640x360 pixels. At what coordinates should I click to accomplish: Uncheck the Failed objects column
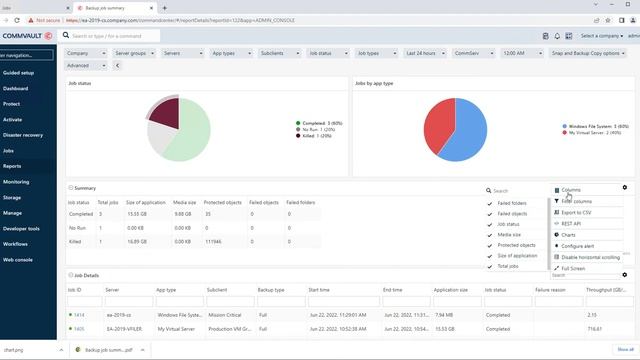[x=489, y=214]
